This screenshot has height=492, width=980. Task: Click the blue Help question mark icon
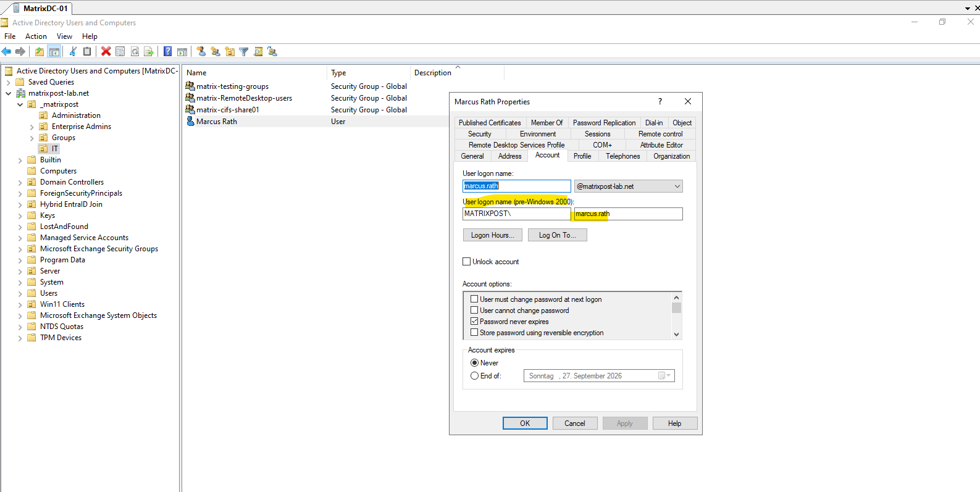[168, 52]
